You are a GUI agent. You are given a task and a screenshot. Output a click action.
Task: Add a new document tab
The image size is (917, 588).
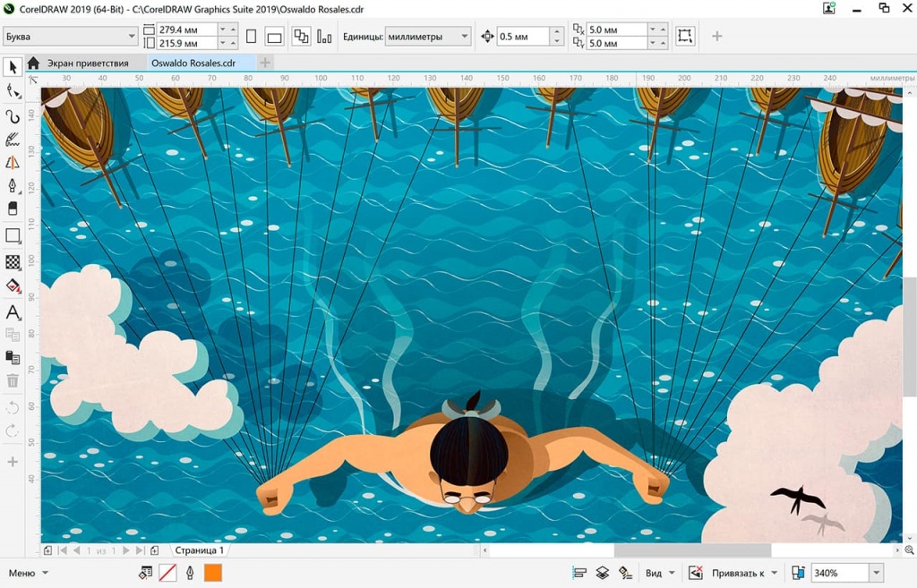[x=265, y=63]
